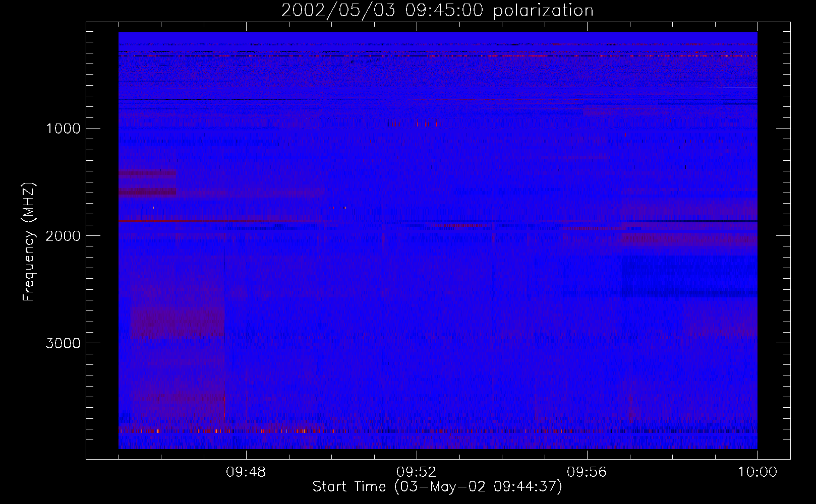The height and width of the screenshot is (504, 816).
Task: Click the '10:00' time axis label
Action: 757,472
